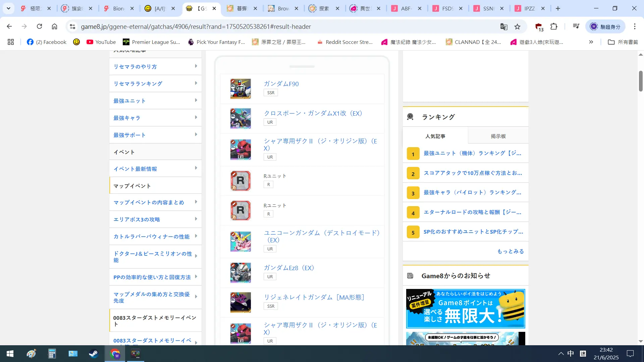Open the calculator app in taskbar
This screenshot has height=362, width=644.
coord(52,354)
